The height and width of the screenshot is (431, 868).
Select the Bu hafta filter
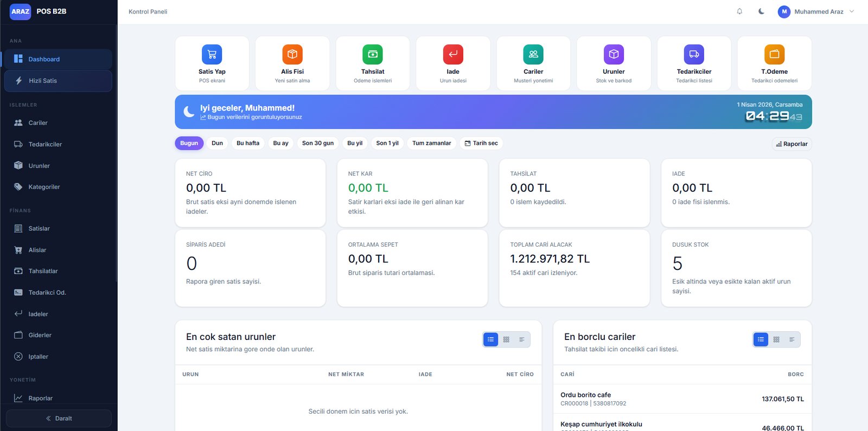(248, 143)
